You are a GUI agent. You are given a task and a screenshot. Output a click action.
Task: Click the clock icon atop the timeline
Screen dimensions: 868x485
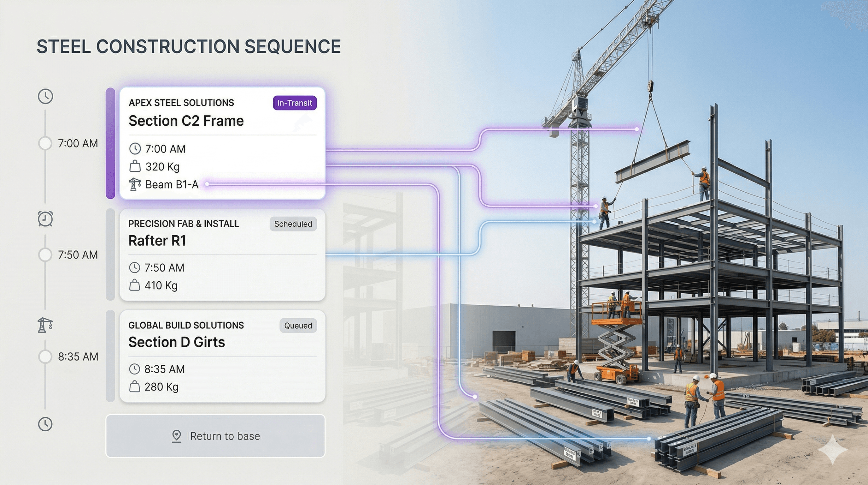click(45, 96)
